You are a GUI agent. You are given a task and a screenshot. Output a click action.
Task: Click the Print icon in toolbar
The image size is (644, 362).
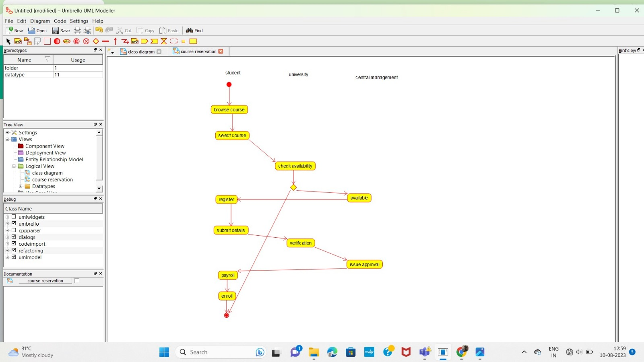[77, 31]
